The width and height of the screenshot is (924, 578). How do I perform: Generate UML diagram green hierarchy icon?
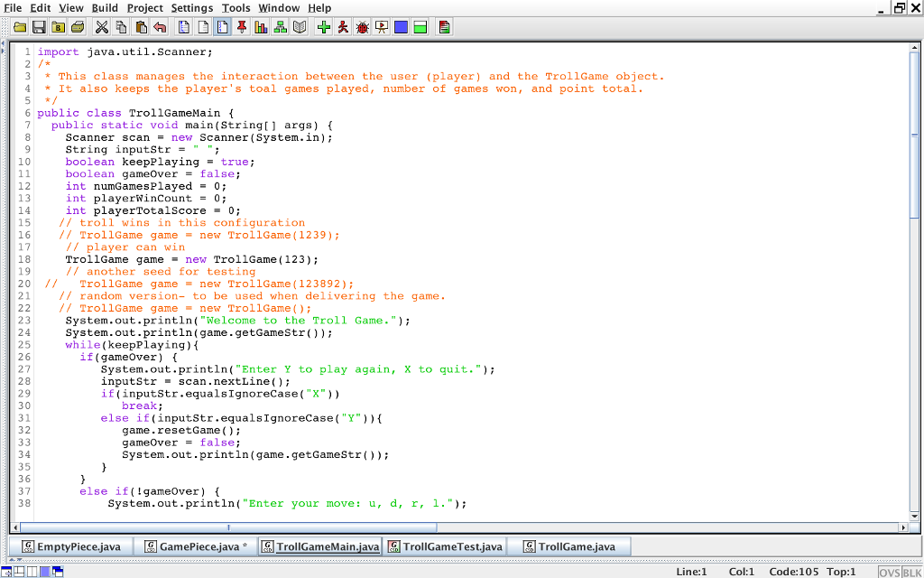click(280, 26)
